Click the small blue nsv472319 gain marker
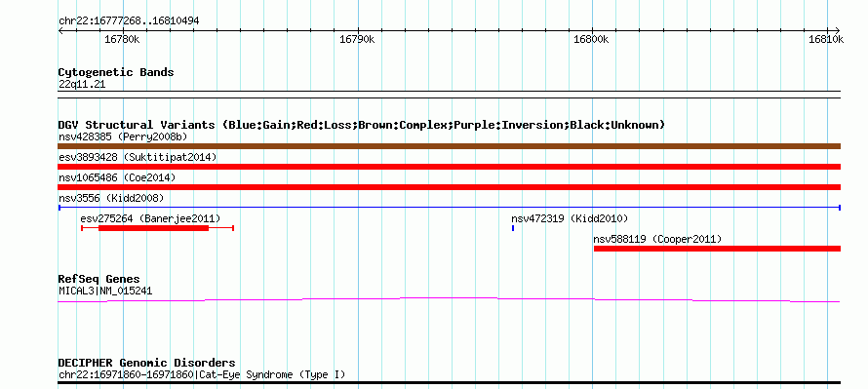Image resolution: width=868 pixels, height=389 pixels. [513, 228]
